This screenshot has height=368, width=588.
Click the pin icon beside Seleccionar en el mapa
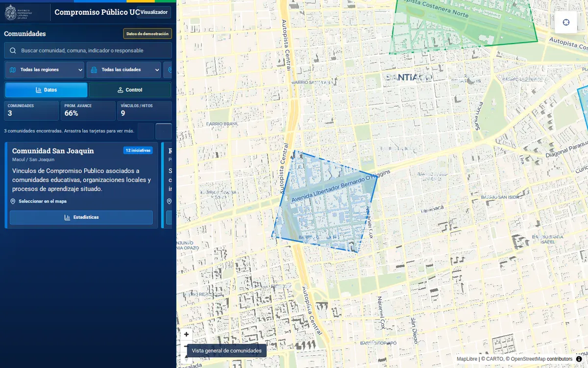click(x=13, y=201)
